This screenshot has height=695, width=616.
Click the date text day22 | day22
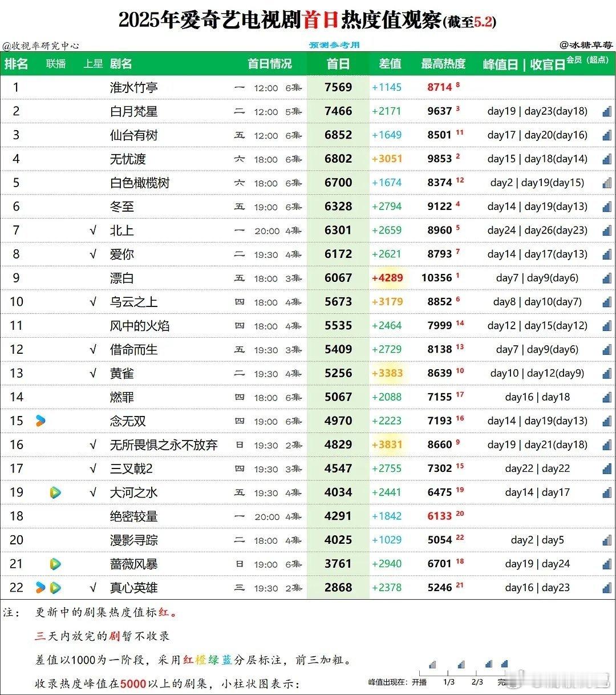[x=537, y=468]
